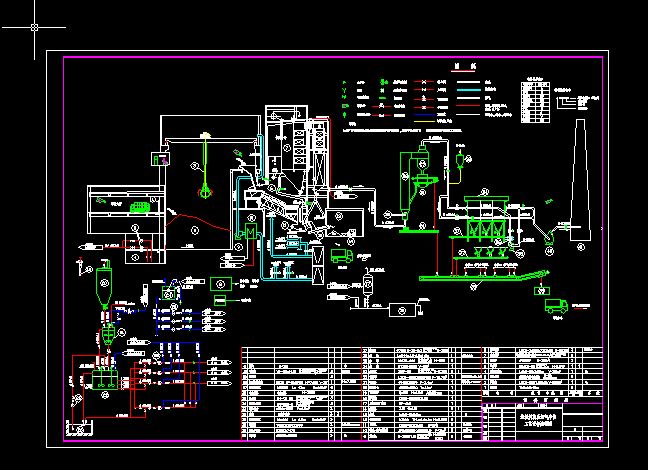Click the green tank with mixers at bottom left
Screen dimensions: 648x470
click(105, 379)
